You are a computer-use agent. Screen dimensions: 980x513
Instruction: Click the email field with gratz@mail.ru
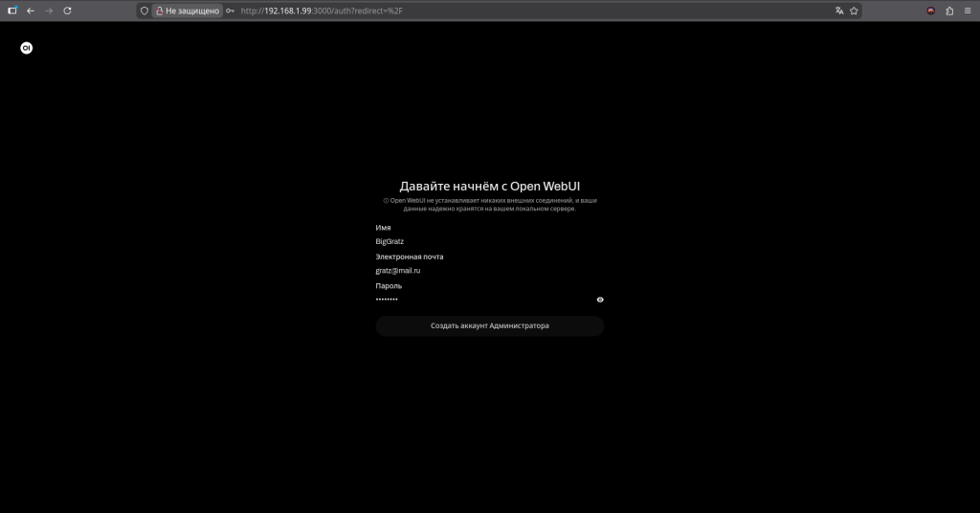488,271
